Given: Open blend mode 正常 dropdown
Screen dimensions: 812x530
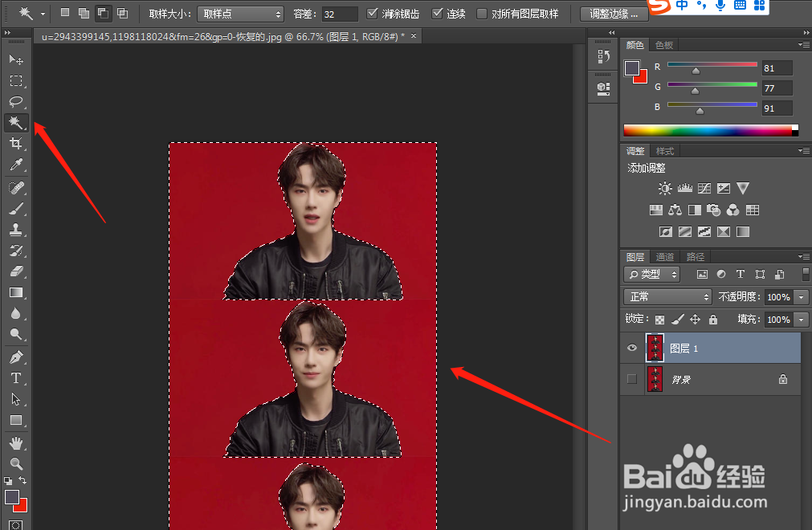Looking at the screenshot, I should coord(667,296).
